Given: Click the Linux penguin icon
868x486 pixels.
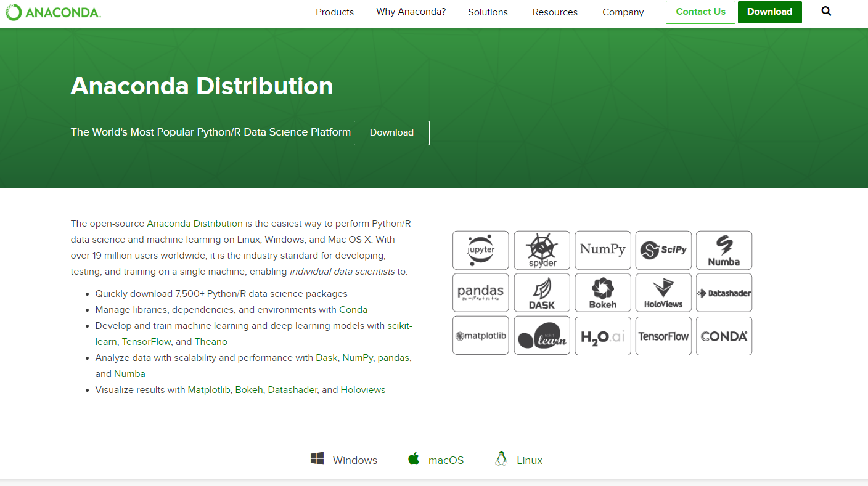Looking at the screenshot, I should click(x=501, y=458).
